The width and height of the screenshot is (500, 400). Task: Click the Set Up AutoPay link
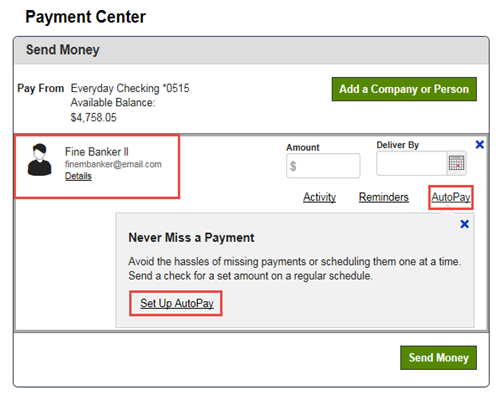point(177,303)
